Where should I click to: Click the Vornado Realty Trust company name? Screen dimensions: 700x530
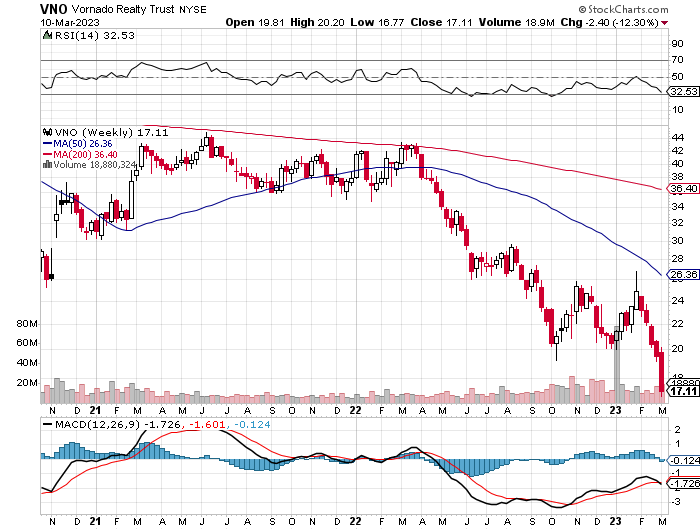point(123,9)
